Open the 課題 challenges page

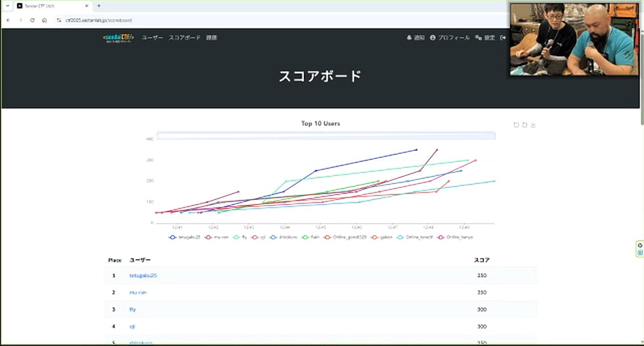pos(211,38)
